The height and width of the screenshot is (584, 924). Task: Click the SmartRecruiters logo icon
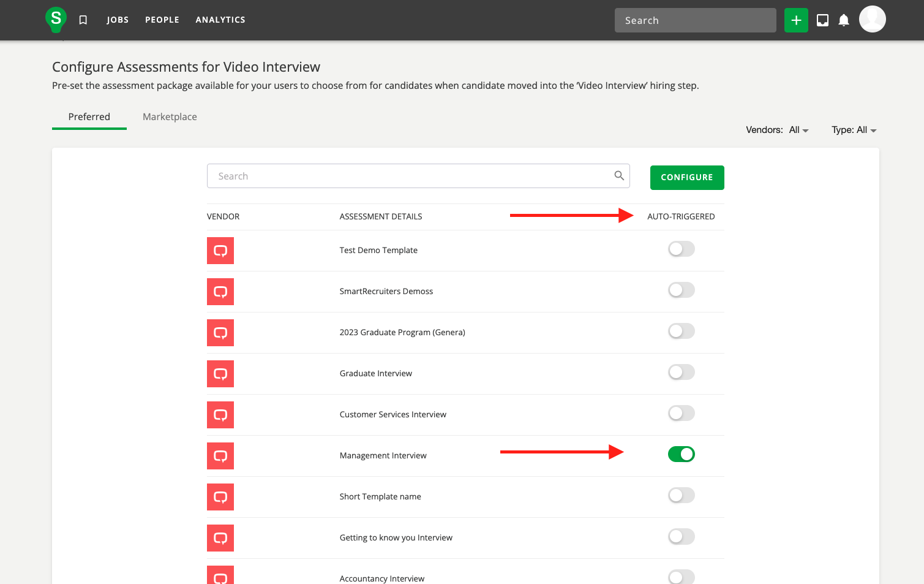(x=56, y=19)
